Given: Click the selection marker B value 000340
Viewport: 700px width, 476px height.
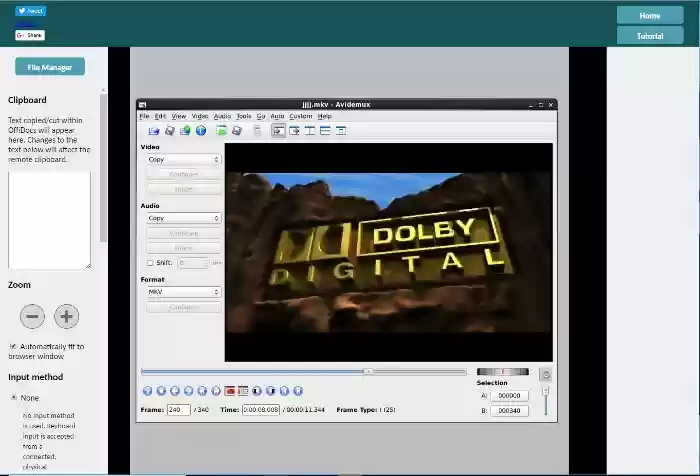Looking at the screenshot, I should 509,410.
